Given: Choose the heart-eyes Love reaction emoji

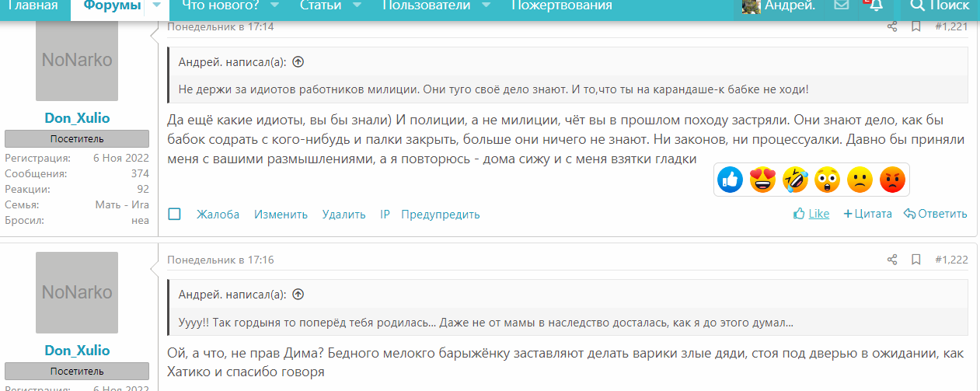Looking at the screenshot, I should [x=762, y=180].
